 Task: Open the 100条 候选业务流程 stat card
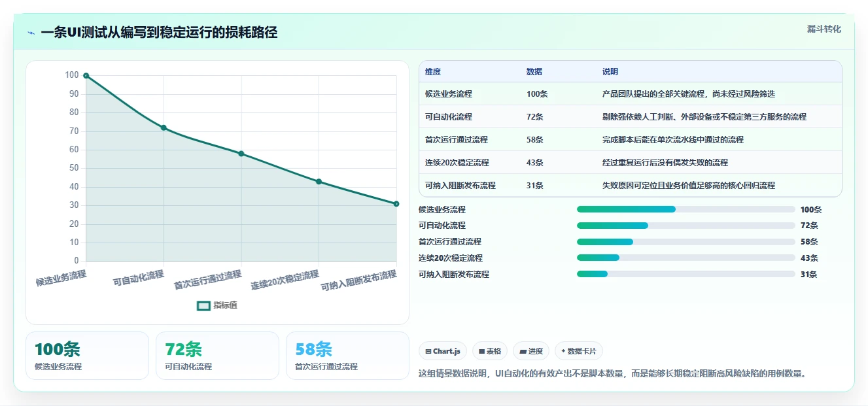(88, 356)
